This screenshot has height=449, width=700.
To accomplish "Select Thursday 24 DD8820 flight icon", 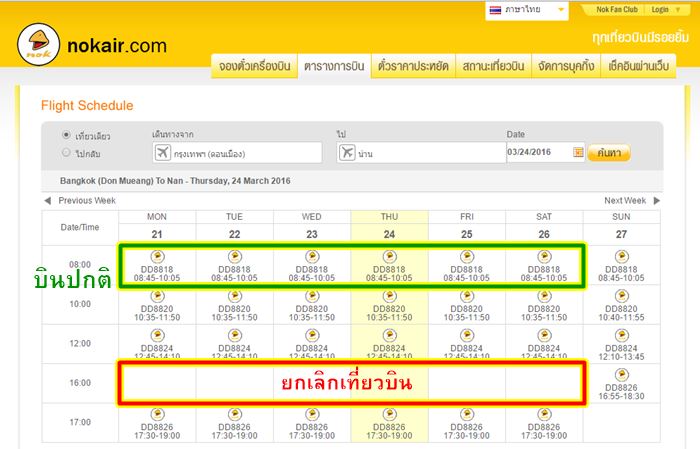I will pos(389,296).
